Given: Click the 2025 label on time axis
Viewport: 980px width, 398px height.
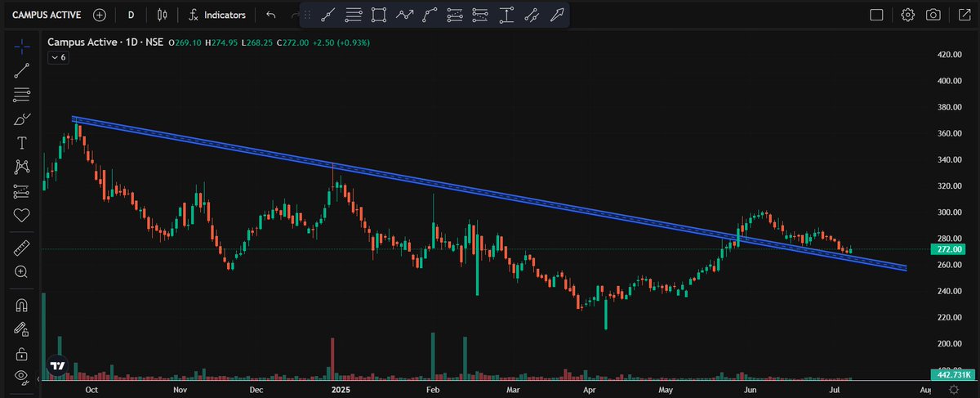Looking at the screenshot, I should click(x=341, y=391).
